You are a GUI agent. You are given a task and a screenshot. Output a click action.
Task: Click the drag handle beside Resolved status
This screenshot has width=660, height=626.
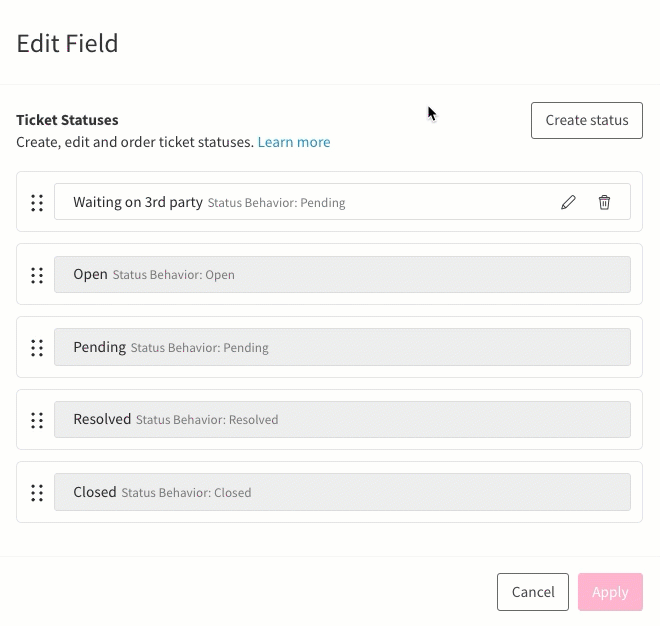[37, 420]
